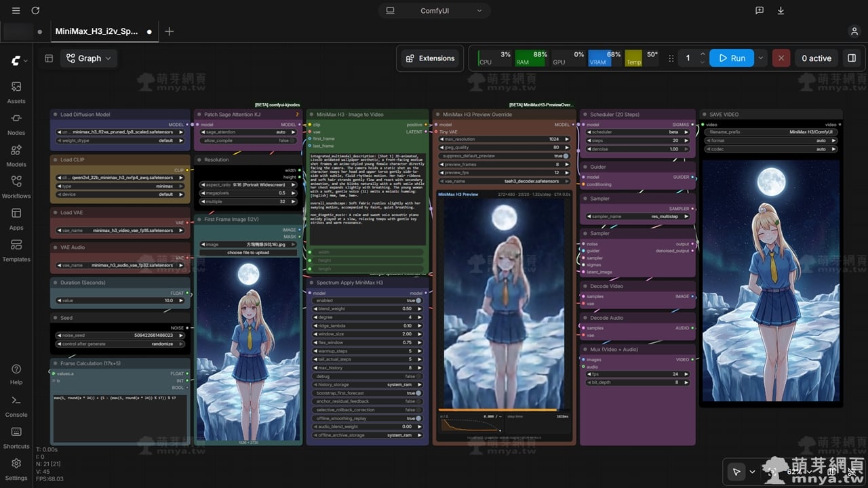Open the user account icon
The height and width of the screenshot is (488, 868).
click(x=854, y=31)
